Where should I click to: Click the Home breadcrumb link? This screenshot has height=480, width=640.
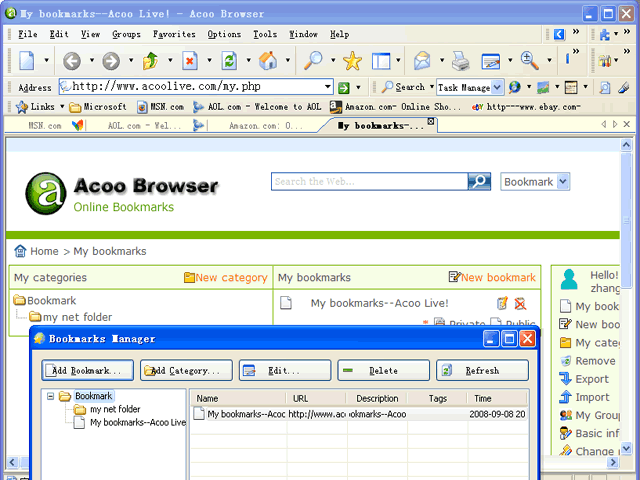coord(44,251)
